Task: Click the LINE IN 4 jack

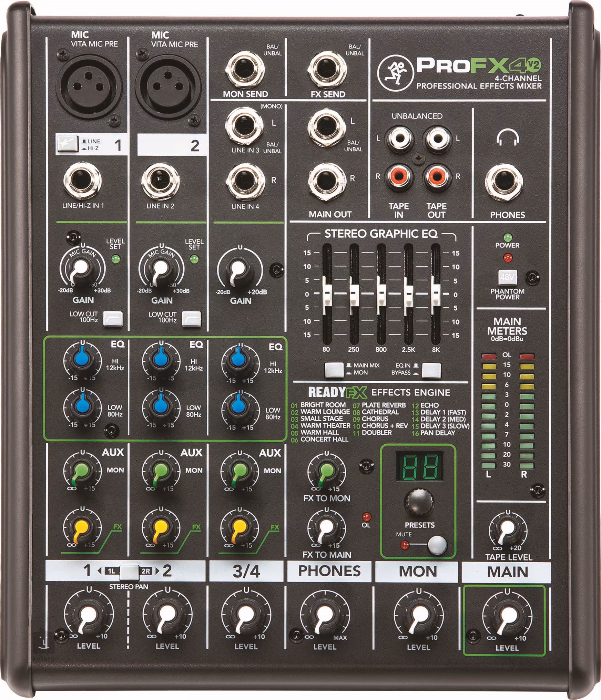Action: (245, 181)
